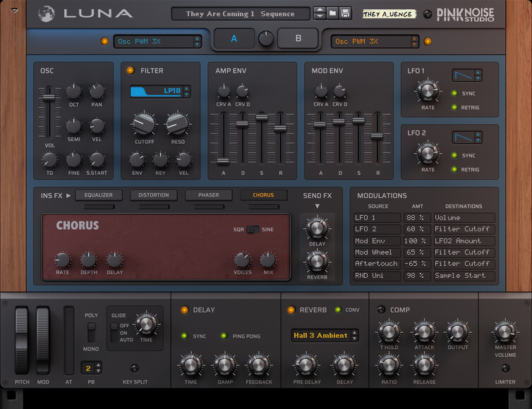Toggle the COMP power button
This screenshot has width=532, height=409.
click(381, 310)
